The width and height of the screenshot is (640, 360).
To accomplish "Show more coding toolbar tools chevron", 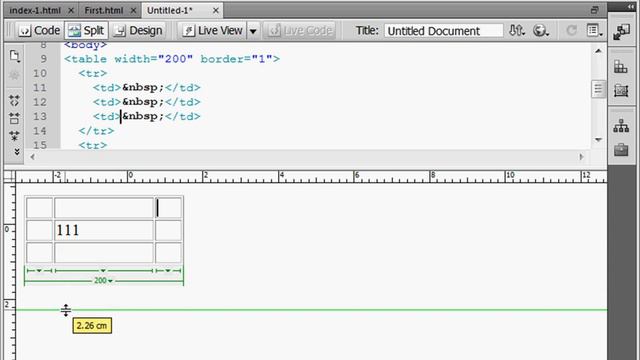I will click(17, 152).
